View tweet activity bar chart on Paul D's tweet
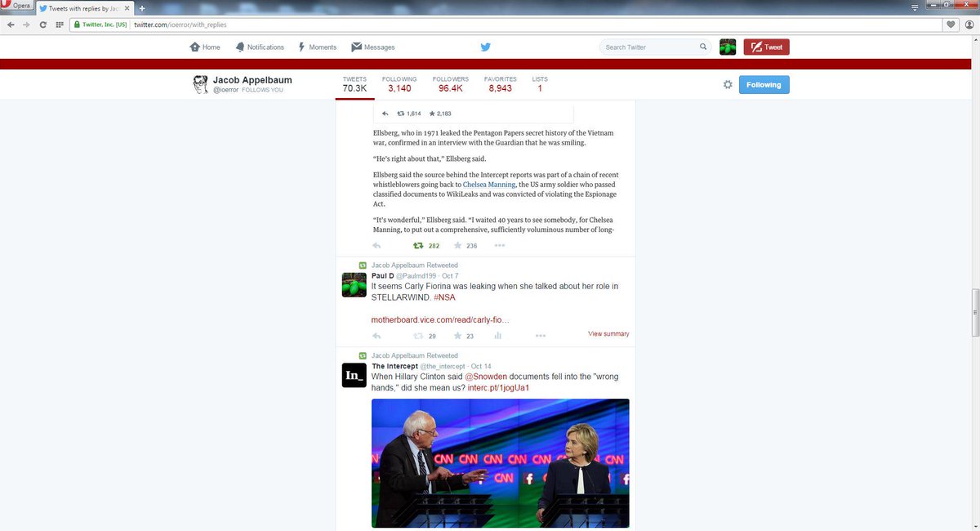 click(x=498, y=336)
